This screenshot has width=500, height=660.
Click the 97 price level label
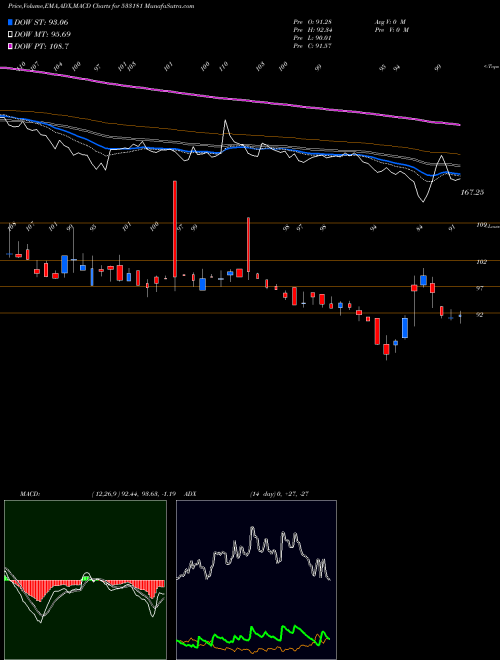pos(479,288)
